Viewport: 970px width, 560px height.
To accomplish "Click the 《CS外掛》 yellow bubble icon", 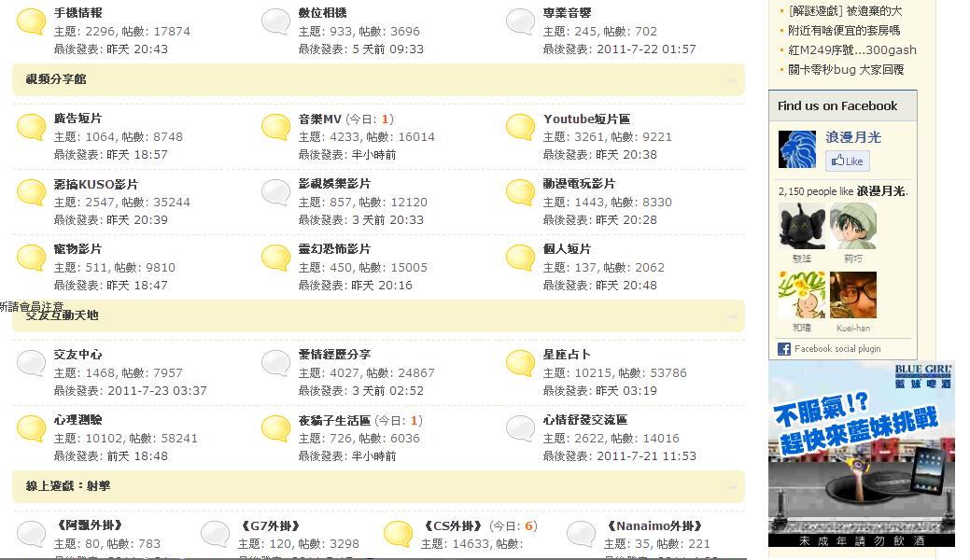I will (399, 534).
